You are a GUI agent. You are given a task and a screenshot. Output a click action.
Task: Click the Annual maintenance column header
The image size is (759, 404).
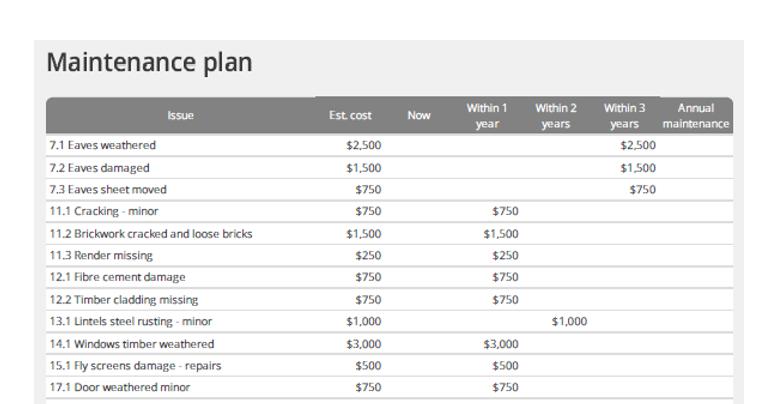[696, 115]
